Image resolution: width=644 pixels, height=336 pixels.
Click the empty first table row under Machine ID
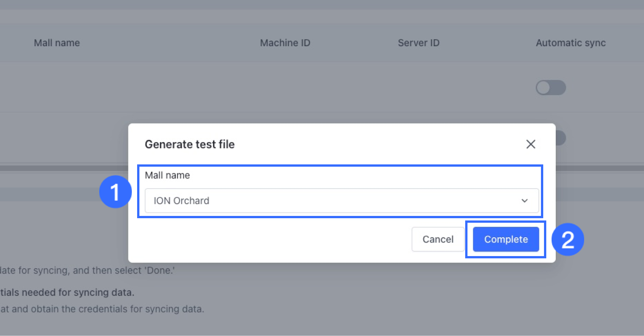(285, 88)
